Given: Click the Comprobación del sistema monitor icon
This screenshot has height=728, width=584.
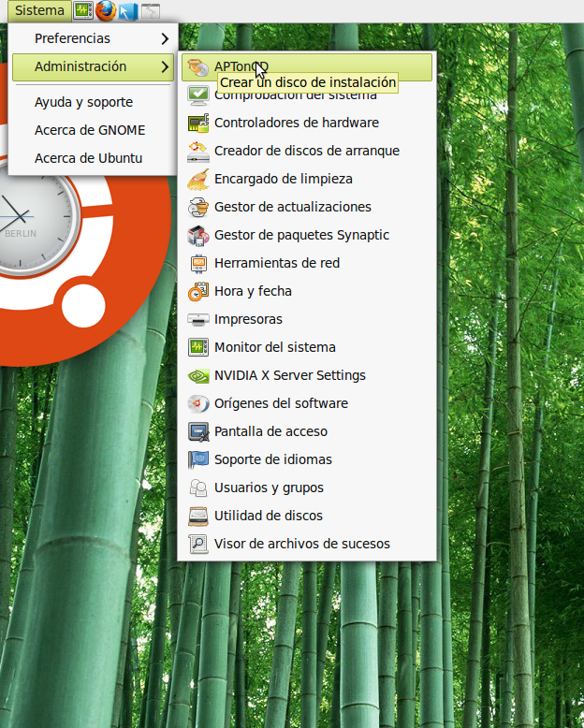Looking at the screenshot, I should click(x=198, y=95).
